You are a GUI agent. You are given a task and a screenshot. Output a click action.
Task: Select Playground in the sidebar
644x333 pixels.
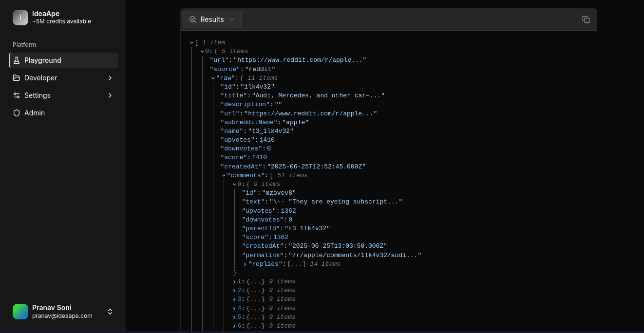pos(43,60)
